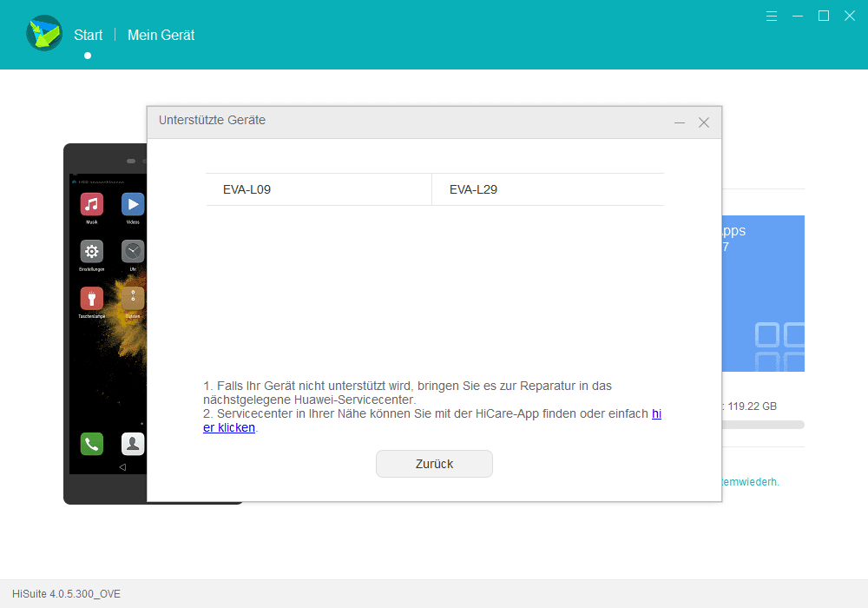868x608 pixels.
Task: Open the hamburger menu in title bar
Action: pos(771,16)
